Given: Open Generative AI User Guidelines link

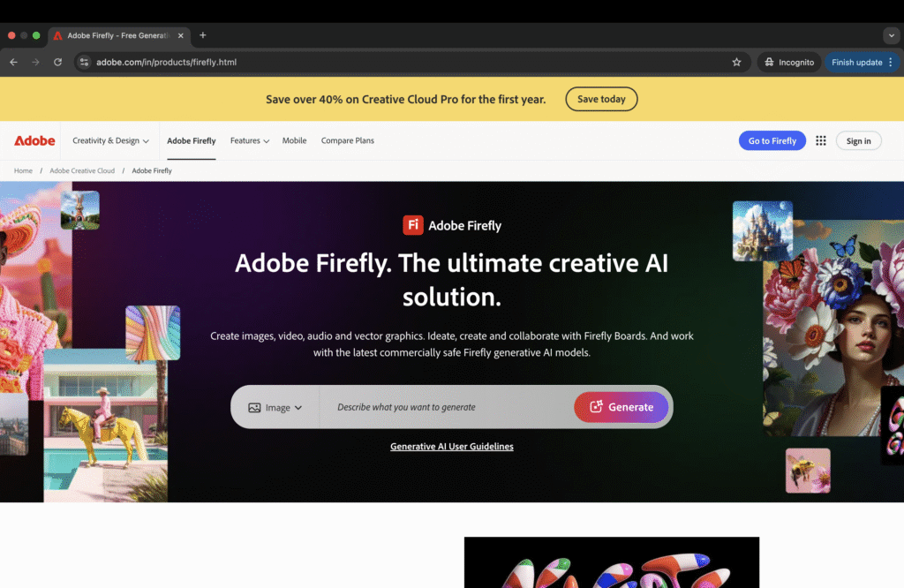Looking at the screenshot, I should click(451, 447).
